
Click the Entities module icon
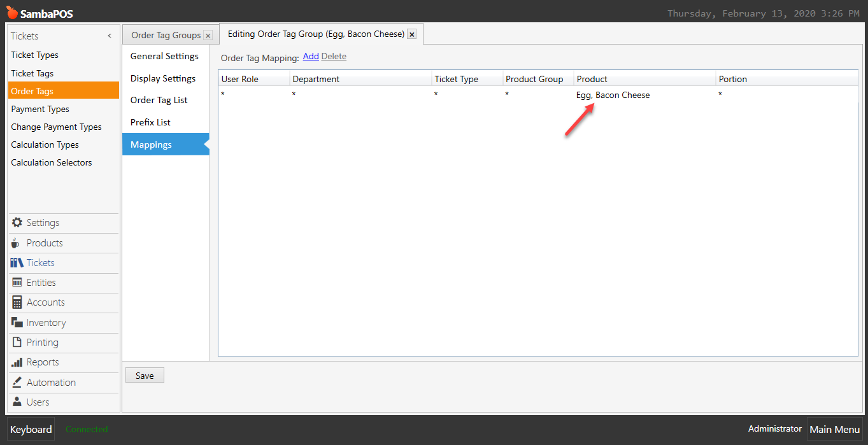pyautogui.click(x=17, y=283)
